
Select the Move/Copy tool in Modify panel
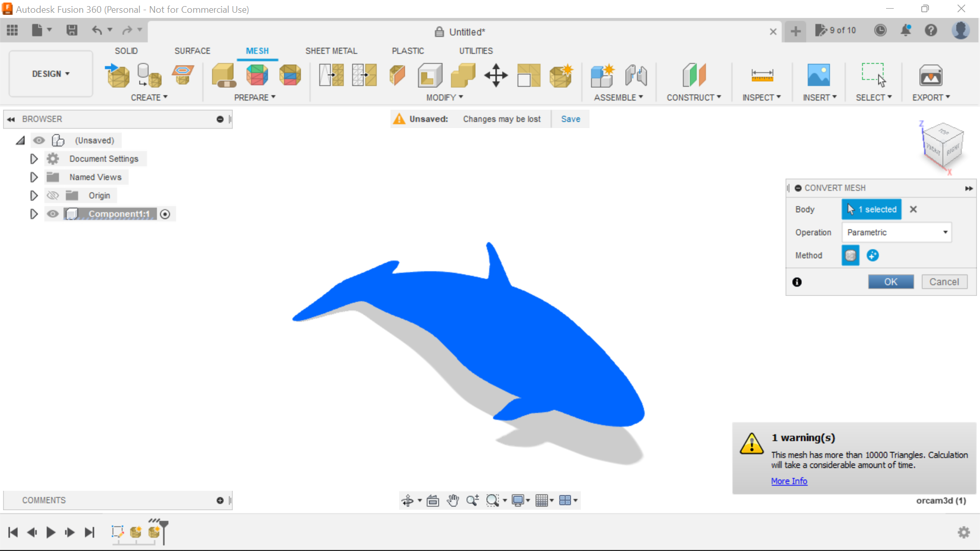point(496,75)
